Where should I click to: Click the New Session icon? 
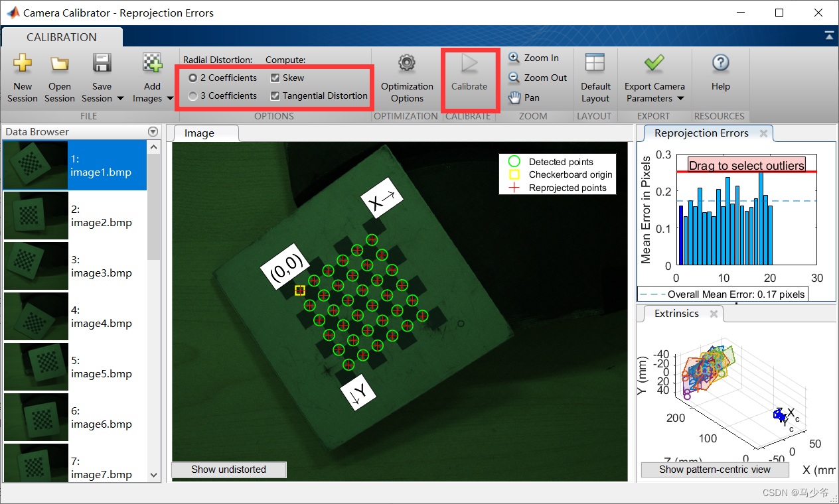coord(23,64)
